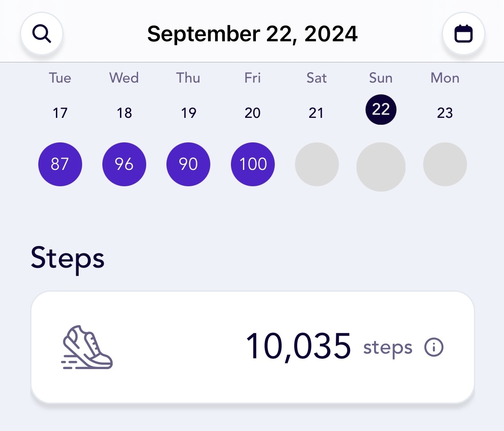Open the calendar date picker icon
Image resolution: width=504 pixels, height=431 pixels.
[x=463, y=33]
